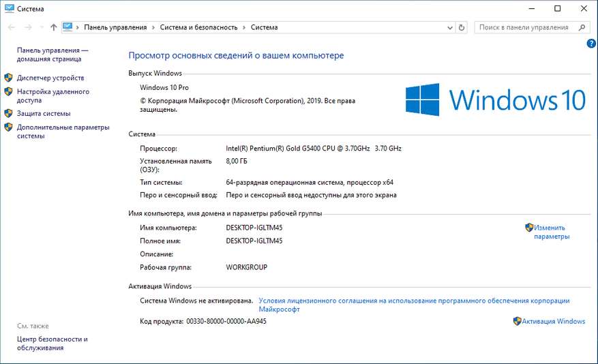Click full name value next to 'Полное имя:'

(x=254, y=241)
